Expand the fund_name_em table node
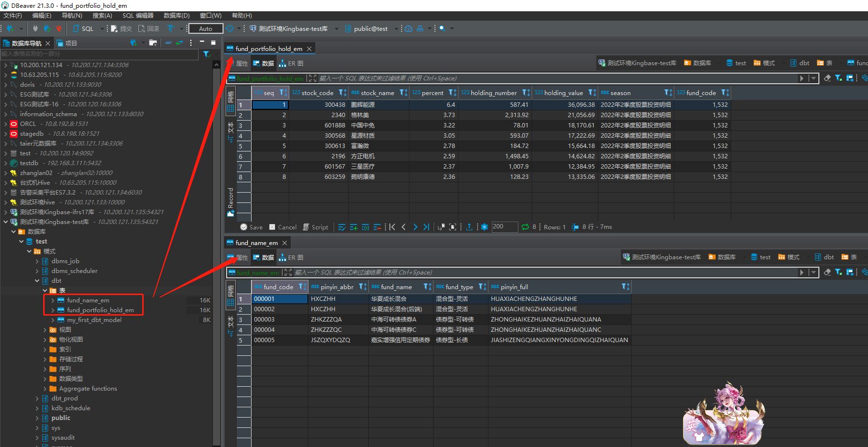The height and width of the screenshot is (447, 868). pyautogui.click(x=53, y=300)
